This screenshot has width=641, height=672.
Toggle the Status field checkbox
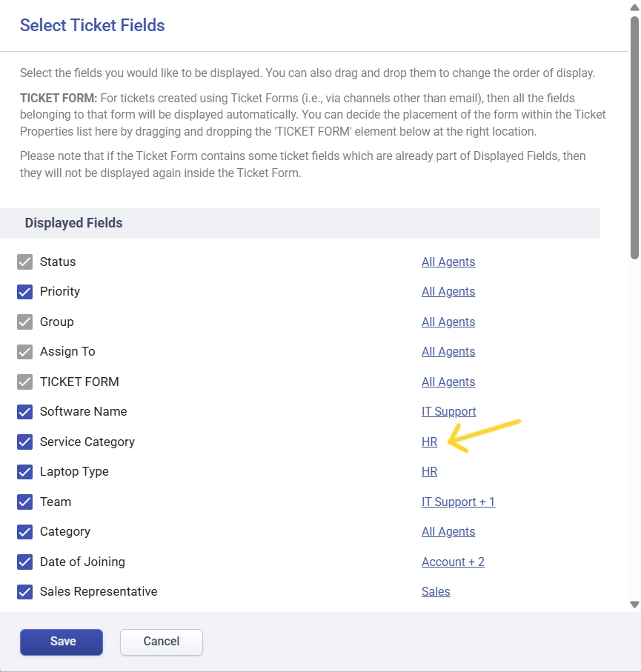(x=25, y=262)
